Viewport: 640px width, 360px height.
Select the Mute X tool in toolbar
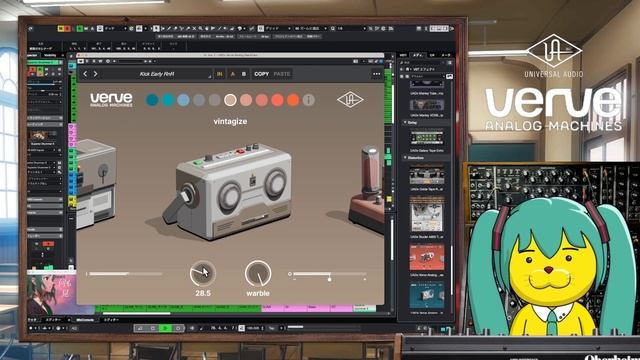[194, 29]
